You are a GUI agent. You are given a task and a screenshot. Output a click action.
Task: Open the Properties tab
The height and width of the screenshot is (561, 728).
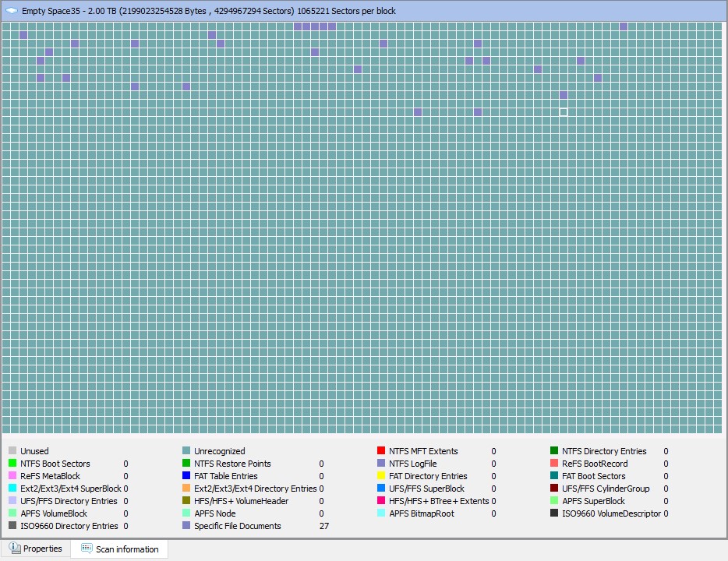tap(36, 549)
